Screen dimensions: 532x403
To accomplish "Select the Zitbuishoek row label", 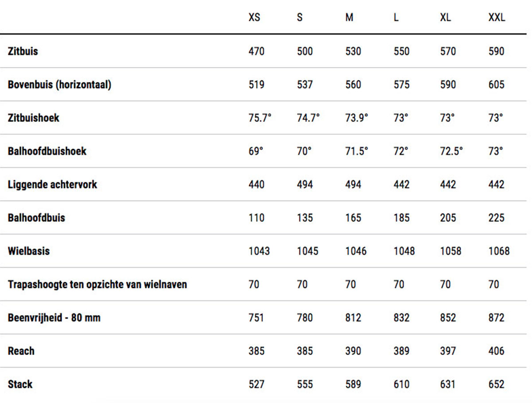I will pos(33,118).
